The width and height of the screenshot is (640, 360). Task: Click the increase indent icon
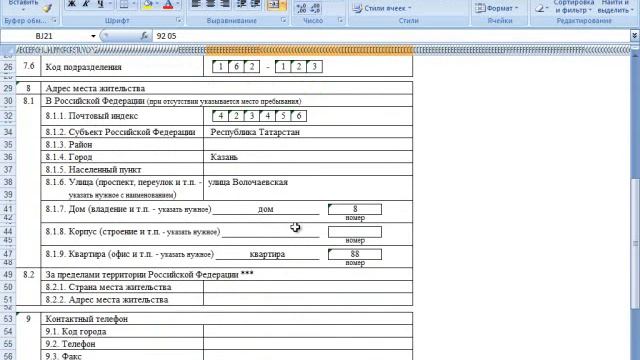pyautogui.click(x=256, y=4)
